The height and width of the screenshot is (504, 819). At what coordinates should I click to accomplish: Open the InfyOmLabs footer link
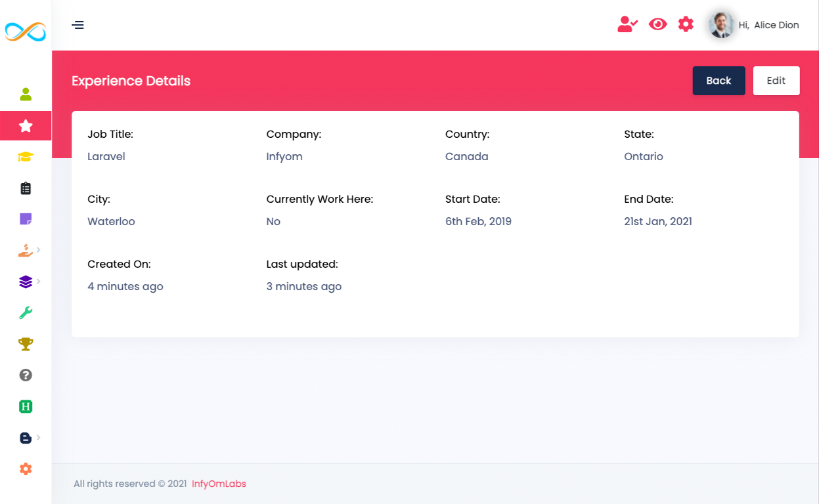click(219, 484)
